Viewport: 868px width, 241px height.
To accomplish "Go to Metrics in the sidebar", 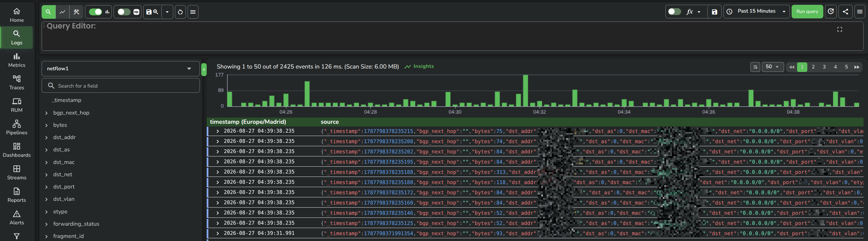I will [16, 60].
